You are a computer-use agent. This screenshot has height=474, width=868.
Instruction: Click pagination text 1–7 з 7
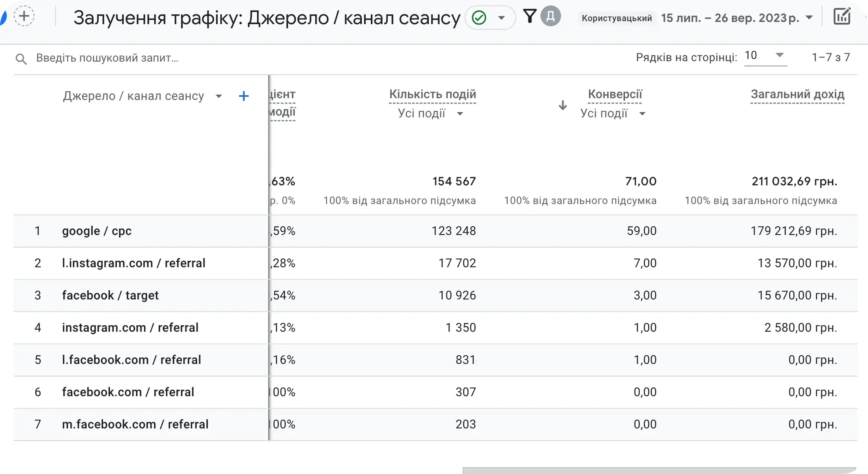point(831,58)
